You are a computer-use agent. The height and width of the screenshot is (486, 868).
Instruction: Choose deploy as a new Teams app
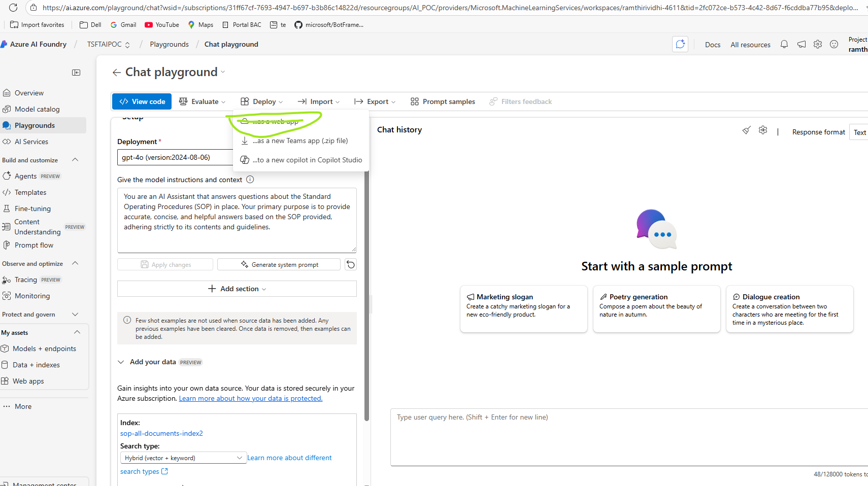(301, 141)
